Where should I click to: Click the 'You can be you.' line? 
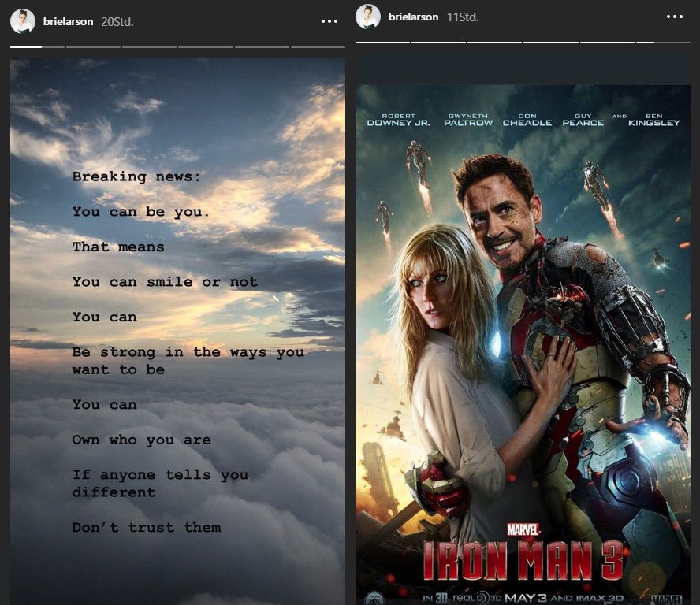140,211
